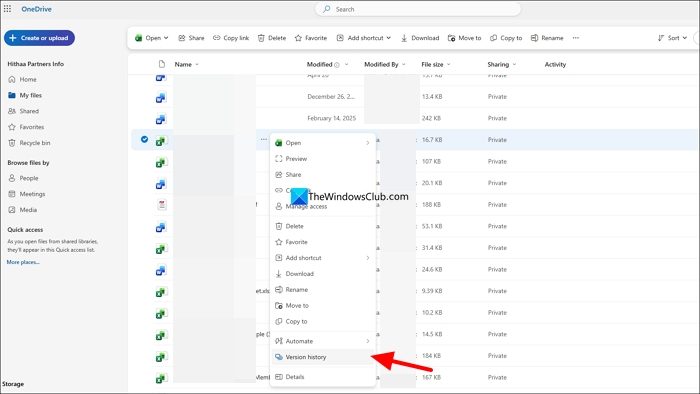Open Recycle bin in the sidebar
Image resolution: width=700 pixels, height=394 pixels.
pos(29,143)
